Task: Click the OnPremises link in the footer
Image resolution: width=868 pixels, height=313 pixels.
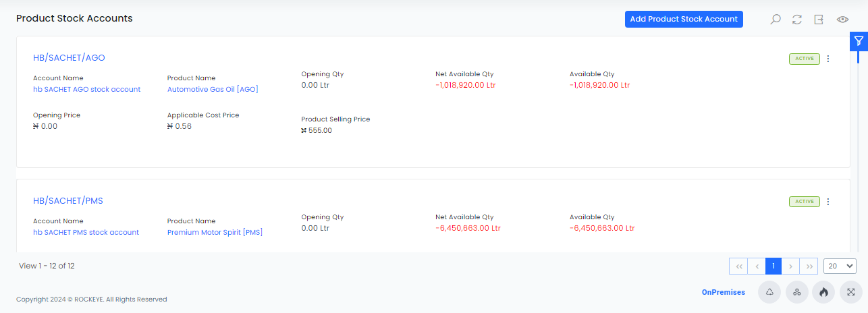Action: (x=724, y=292)
